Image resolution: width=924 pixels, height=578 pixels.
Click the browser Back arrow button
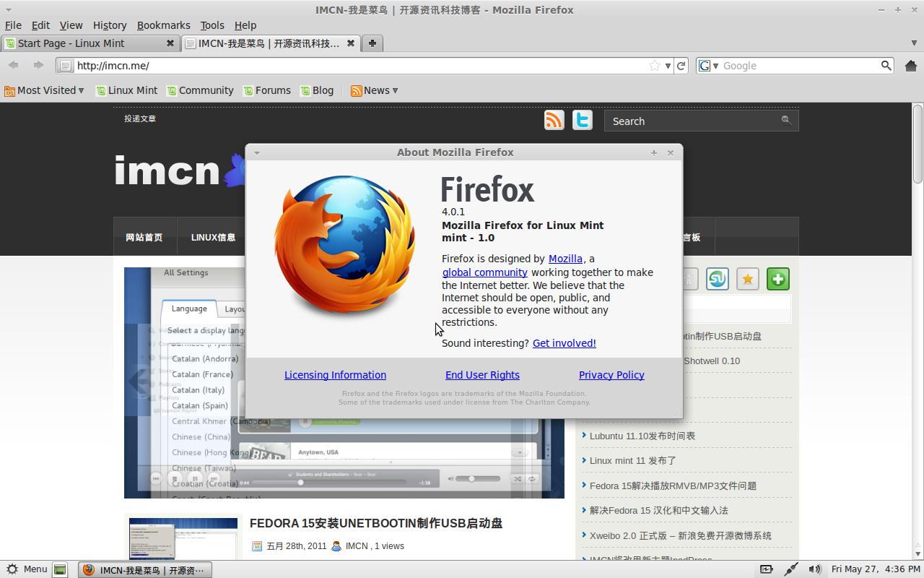[x=14, y=66]
